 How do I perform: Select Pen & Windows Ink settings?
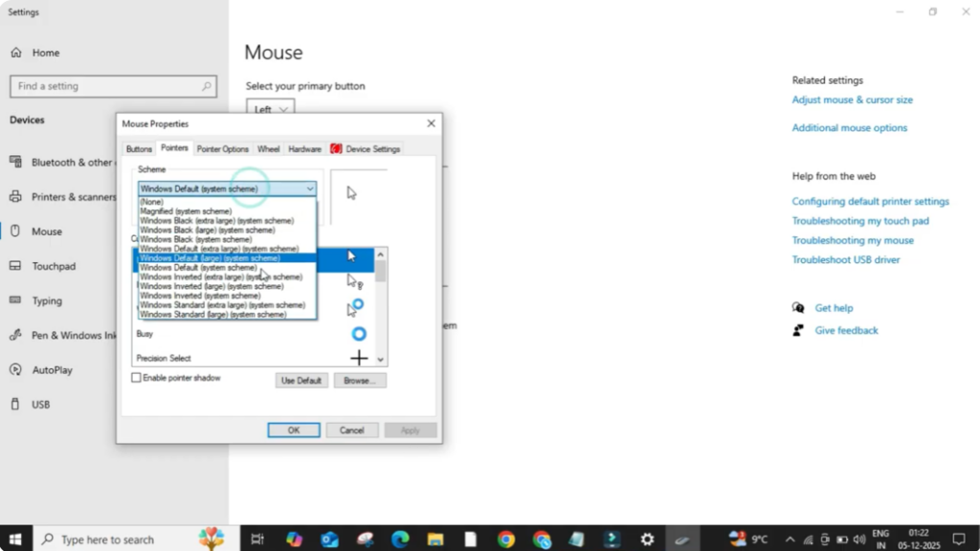pos(77,335)
